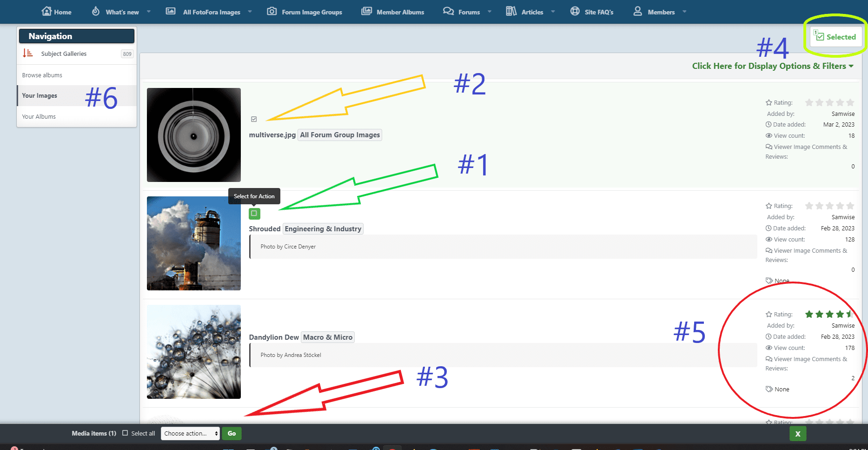The height and width of the screenshot is (450, 868).
Task: Open the Articles section
Action: pyautogui.click(x=532, y=12)
